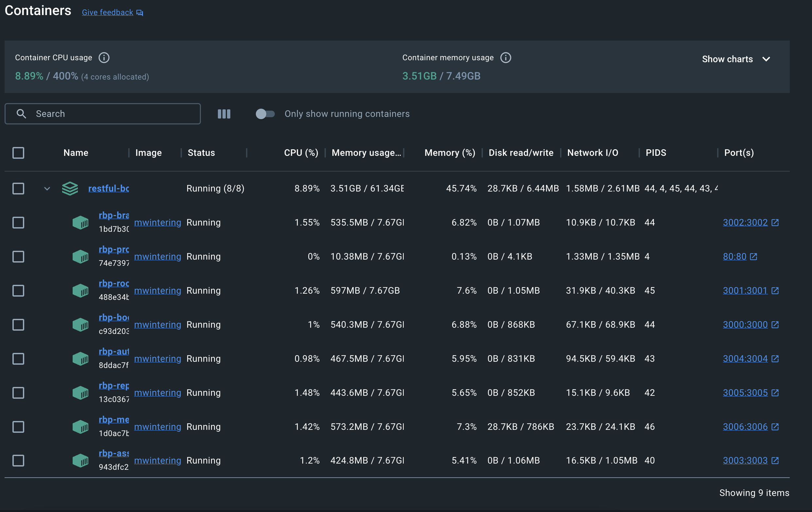812x512 pixels.
Task: Sort by the Status column header
Action: coord(201,153)
